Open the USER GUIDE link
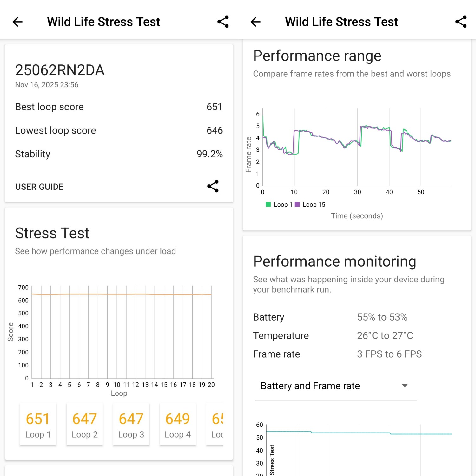 pos(39,187)
